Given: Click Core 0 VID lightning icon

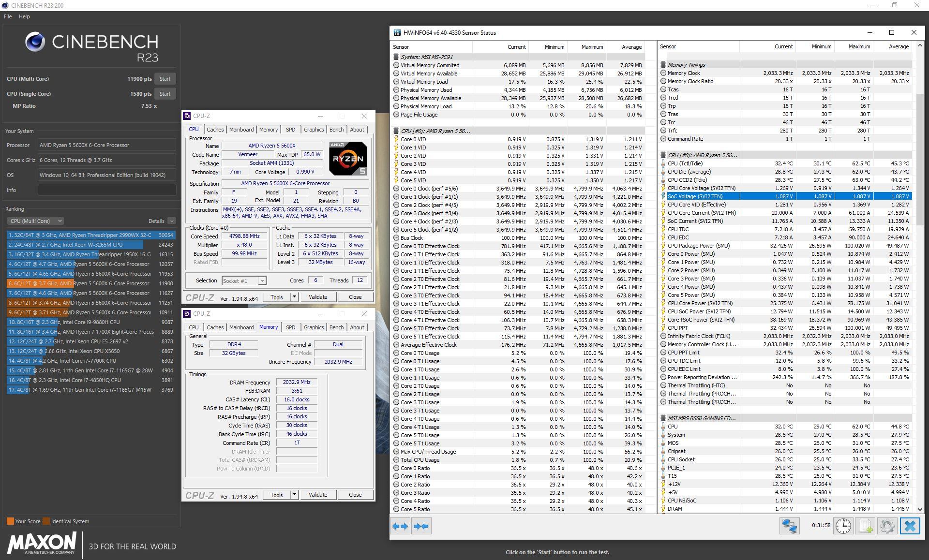Looking at the screenshot, I should click(396, 139).
